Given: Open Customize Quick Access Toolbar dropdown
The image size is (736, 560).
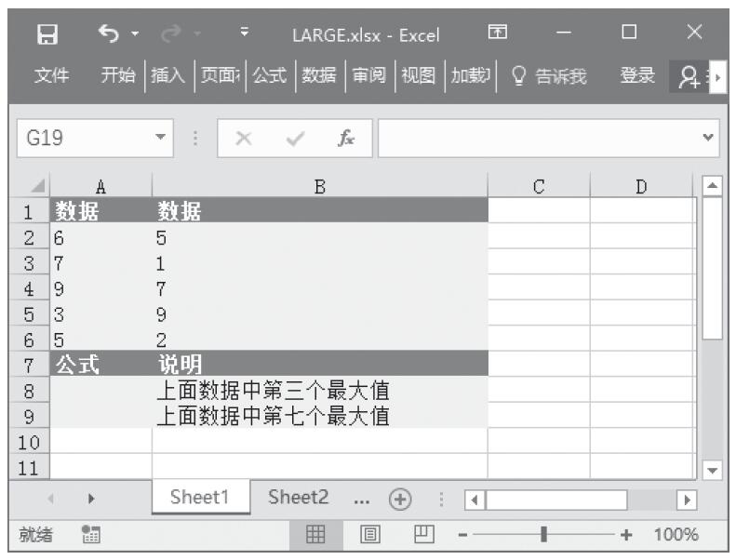Looking at the screenshot, I should pos(244,34).
